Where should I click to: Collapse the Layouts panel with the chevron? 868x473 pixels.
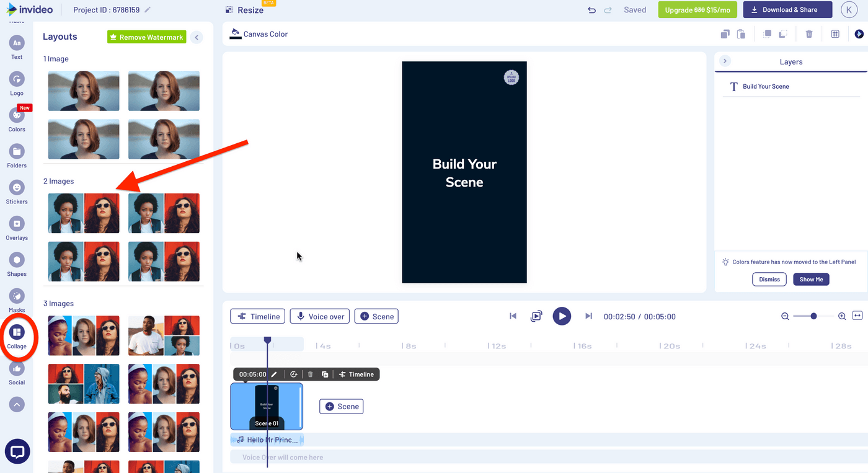point(197,37)
